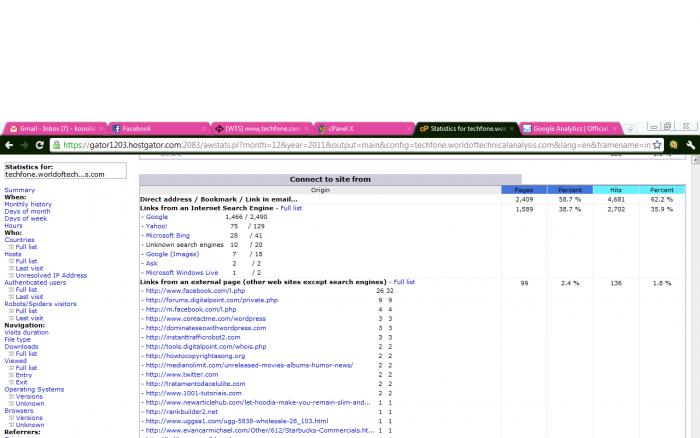Switch to the [WTS] www.techfone.com tab

tap(262, 129)
